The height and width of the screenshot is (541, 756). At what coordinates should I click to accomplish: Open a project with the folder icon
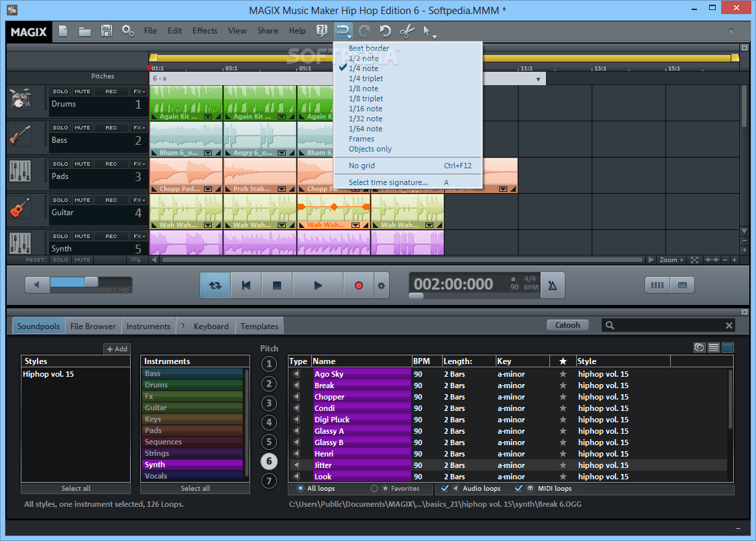[x=85, y=32]
